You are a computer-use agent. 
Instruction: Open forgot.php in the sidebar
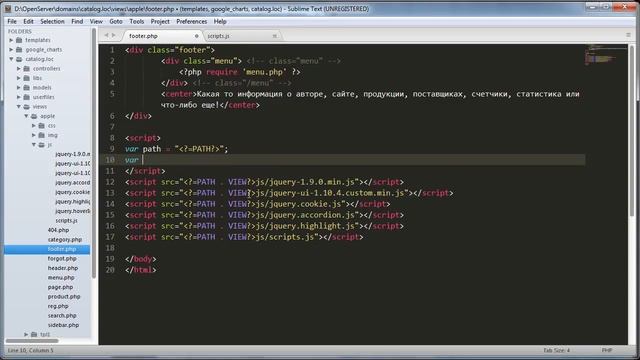pyautogui.click(x=62, y=258)
